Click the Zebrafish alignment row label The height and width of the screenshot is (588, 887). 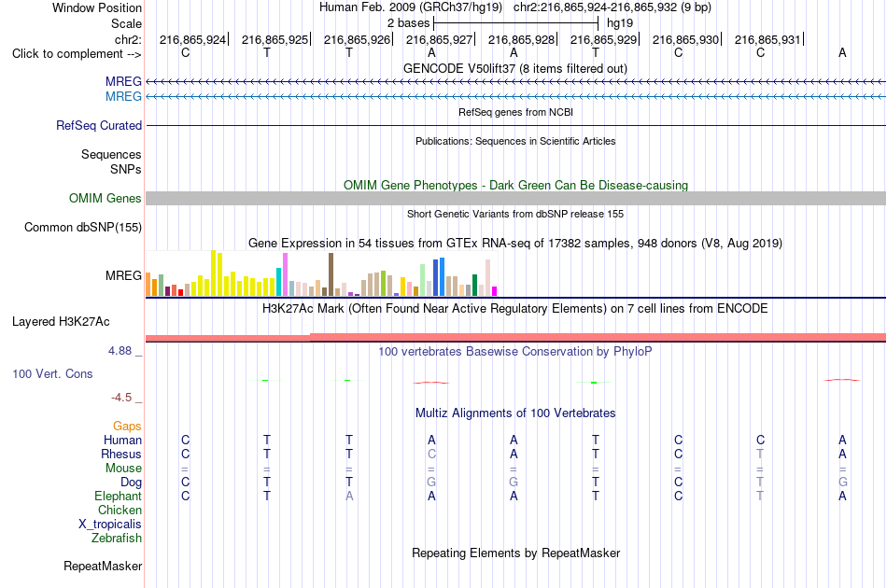point(117,538)
